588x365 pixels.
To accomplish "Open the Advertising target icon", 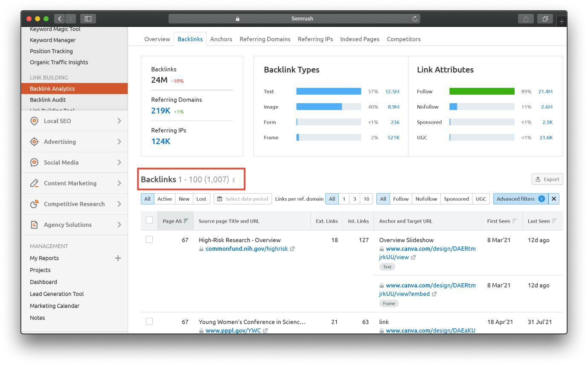I will [34, 142].
